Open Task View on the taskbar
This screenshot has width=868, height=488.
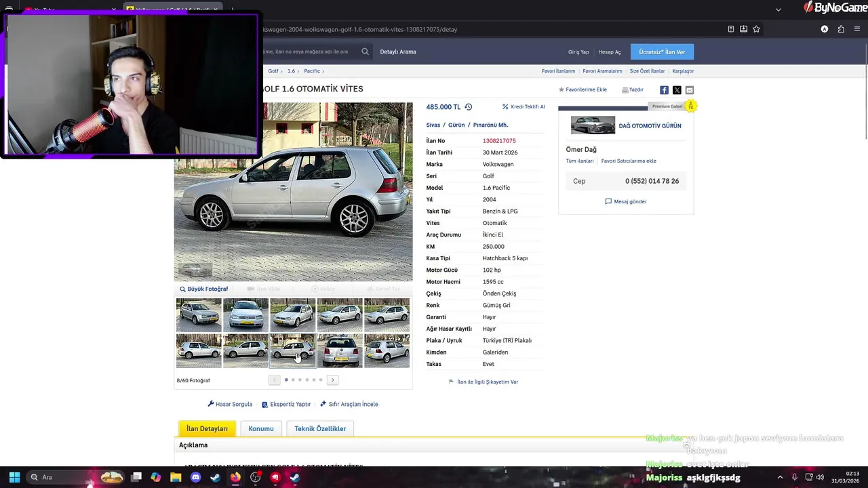coord(136,477)
